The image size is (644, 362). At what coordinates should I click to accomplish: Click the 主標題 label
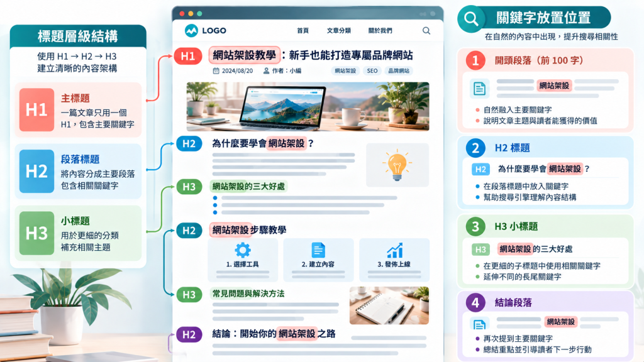pos(75,98)
